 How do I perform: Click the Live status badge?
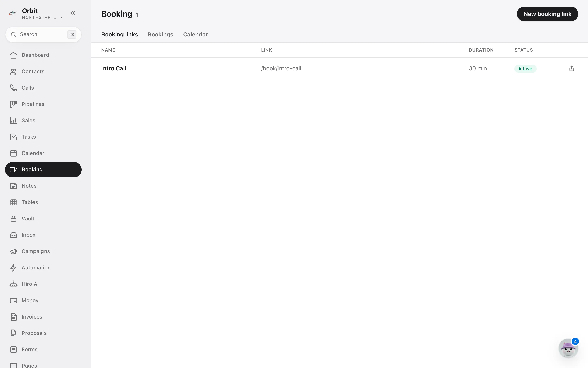point(525,69)
